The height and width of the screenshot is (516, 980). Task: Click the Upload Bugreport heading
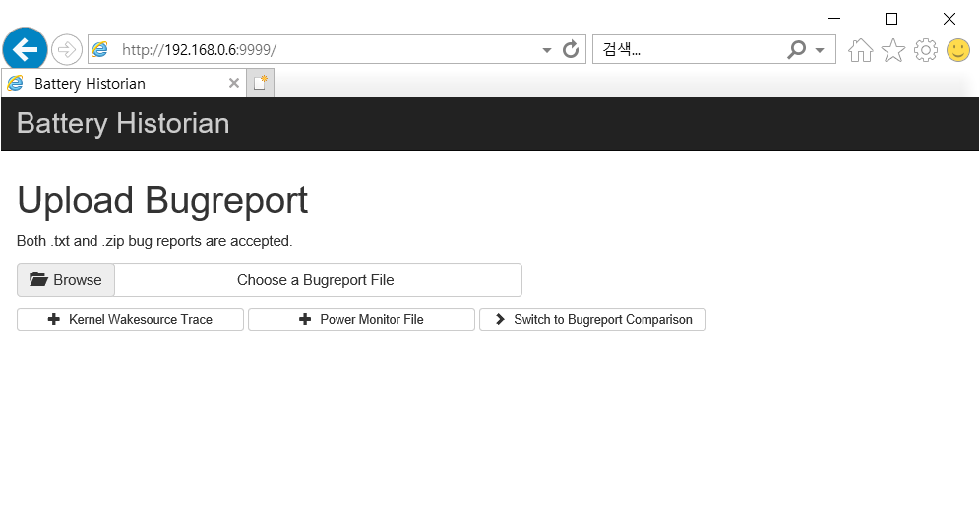tap(162, 200)
